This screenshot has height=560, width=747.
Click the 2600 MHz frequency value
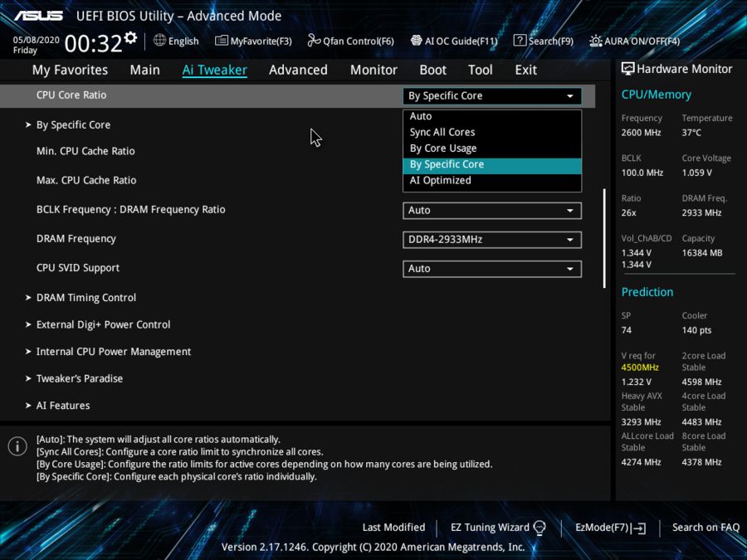pos(641,133)
